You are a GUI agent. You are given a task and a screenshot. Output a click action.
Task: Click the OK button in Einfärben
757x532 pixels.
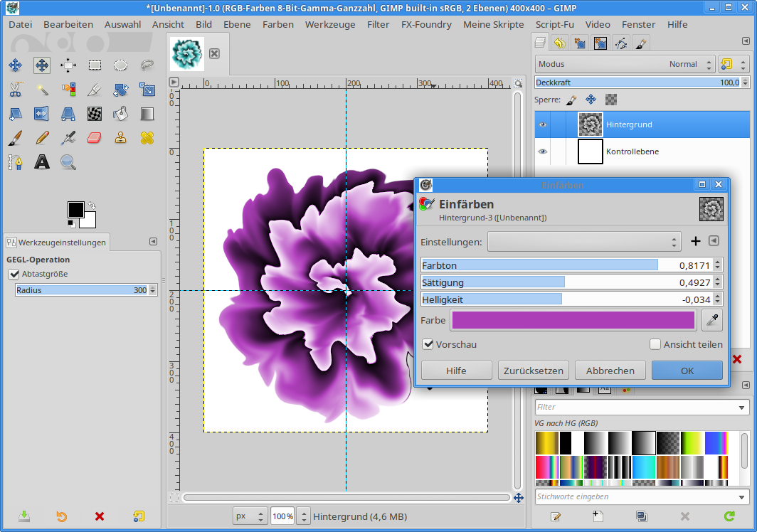coord(687,371)
